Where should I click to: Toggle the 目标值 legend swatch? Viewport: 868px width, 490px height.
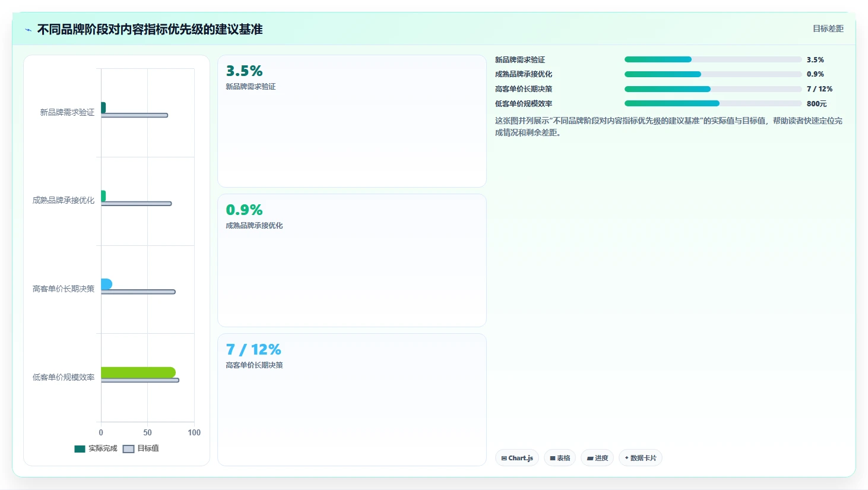[128, 449]
